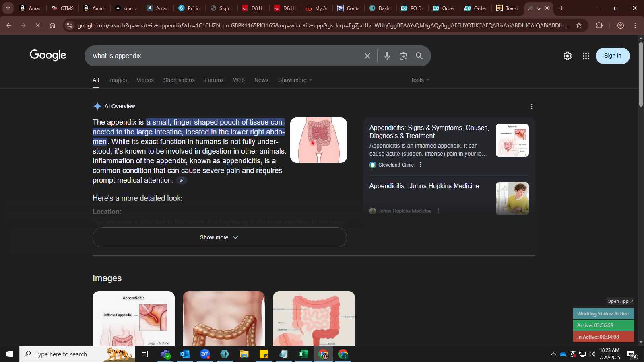
Task: Open the notification center icon
Action: point(632,354)
